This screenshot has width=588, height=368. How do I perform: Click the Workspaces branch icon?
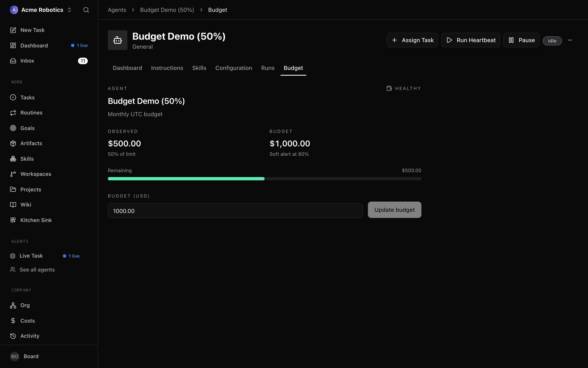click(13, 174)
